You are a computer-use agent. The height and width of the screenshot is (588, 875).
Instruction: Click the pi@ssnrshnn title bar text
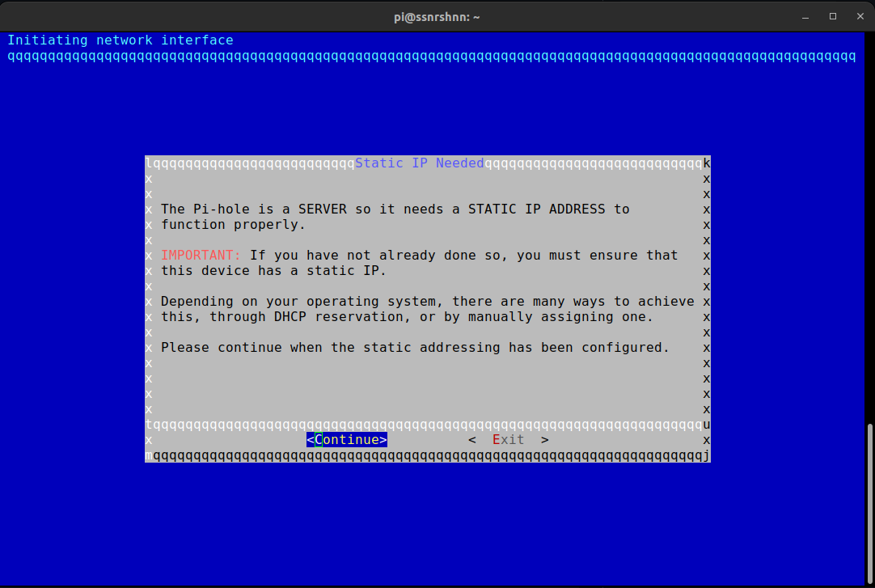[437, 16]
